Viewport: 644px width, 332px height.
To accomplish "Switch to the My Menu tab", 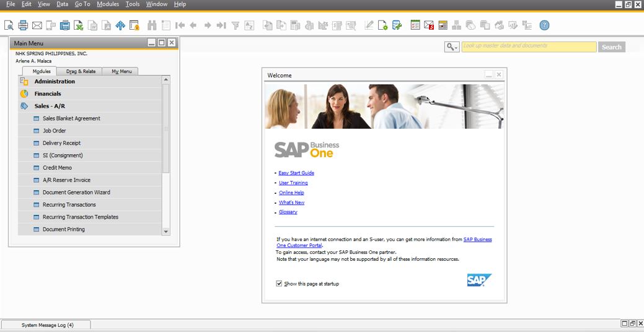I will [x=121, y=71].
